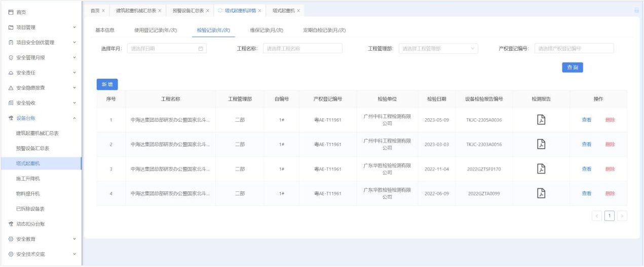Click calendar icon in date picker
This screenshot has height=267, width=644.
201,49
